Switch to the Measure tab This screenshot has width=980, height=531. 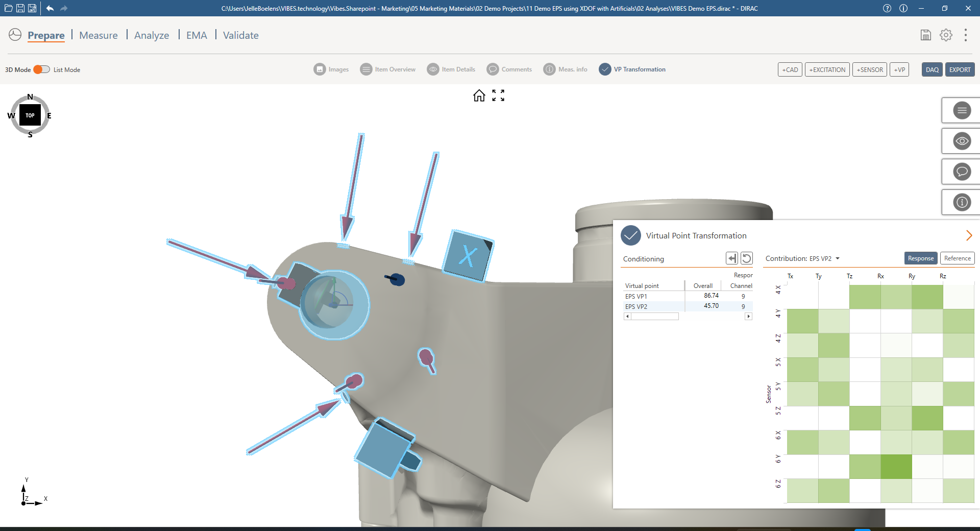click(x=99, y=35)
